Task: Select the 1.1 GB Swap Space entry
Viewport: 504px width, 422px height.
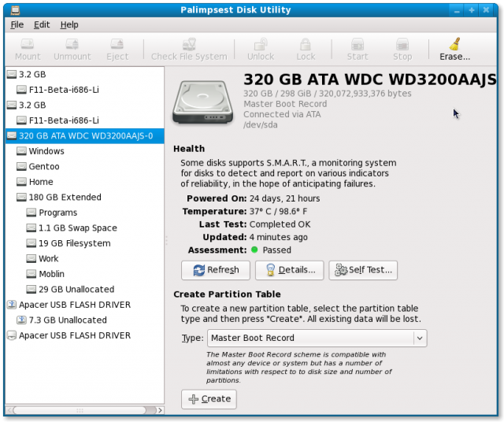Action: tap(85, 228)
